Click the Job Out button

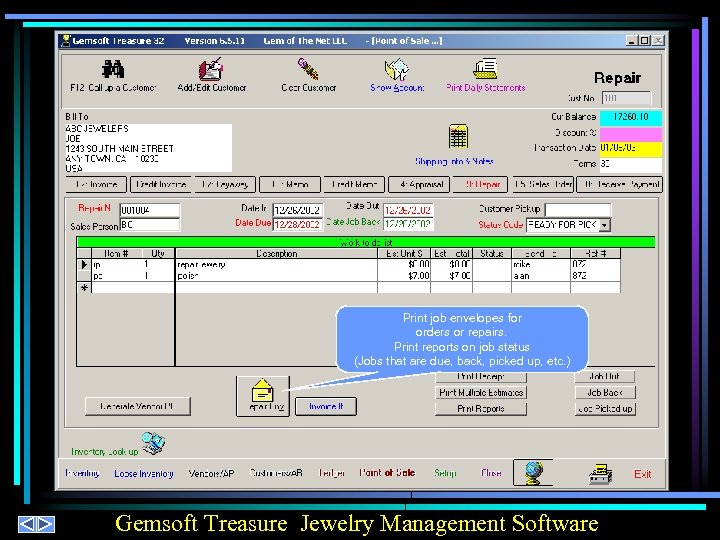[x=605, y=377]
